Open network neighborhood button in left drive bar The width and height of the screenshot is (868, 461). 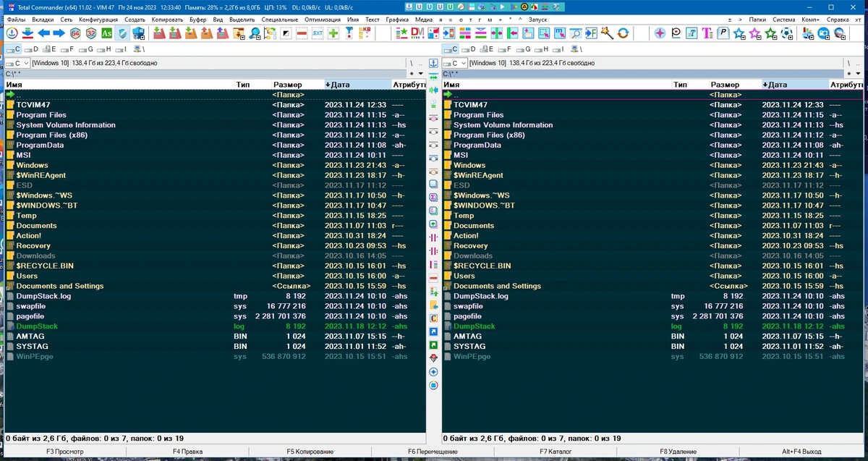(x=139, y=49)
